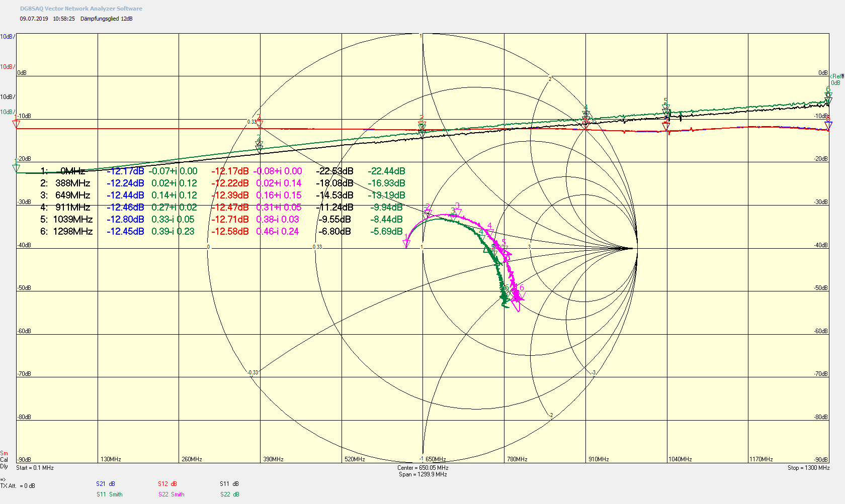845x504 pixels.
Task: Click the Cal status indicator
Action: 4,460
